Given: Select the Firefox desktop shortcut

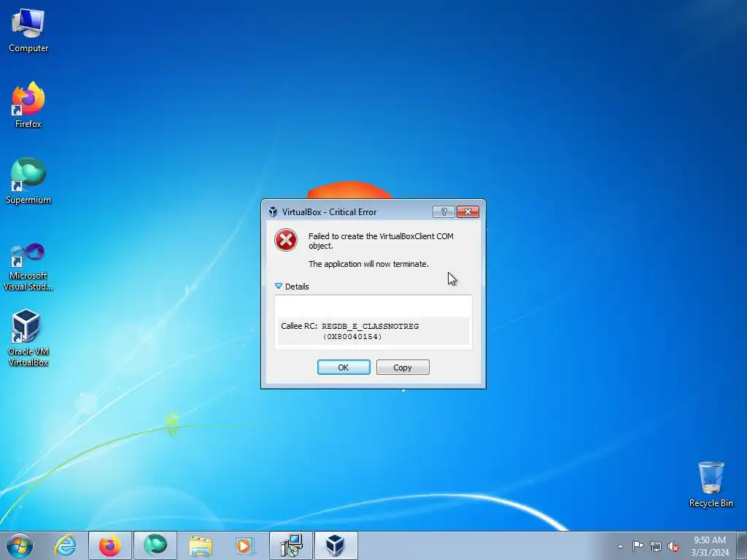Looking at the screenshot, I should (28, 105).
